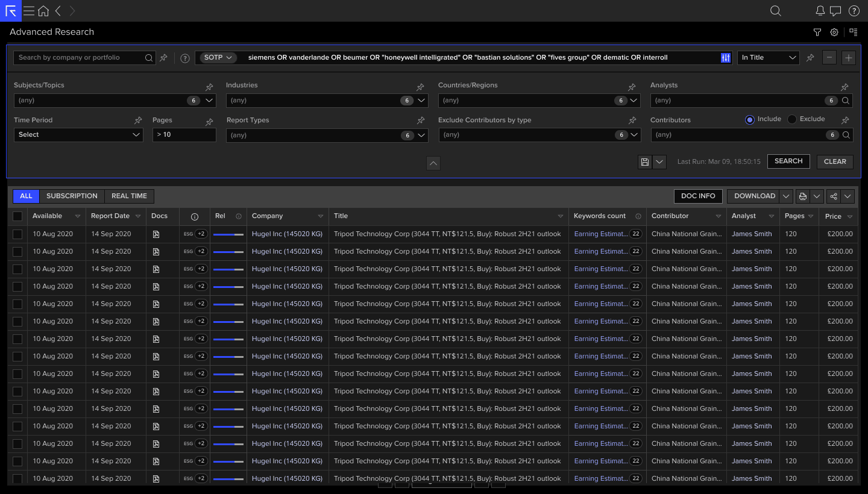The width and height of the screenshot is (868, 494).
Task: Expand the Industries dropdown
Action: 421,101
